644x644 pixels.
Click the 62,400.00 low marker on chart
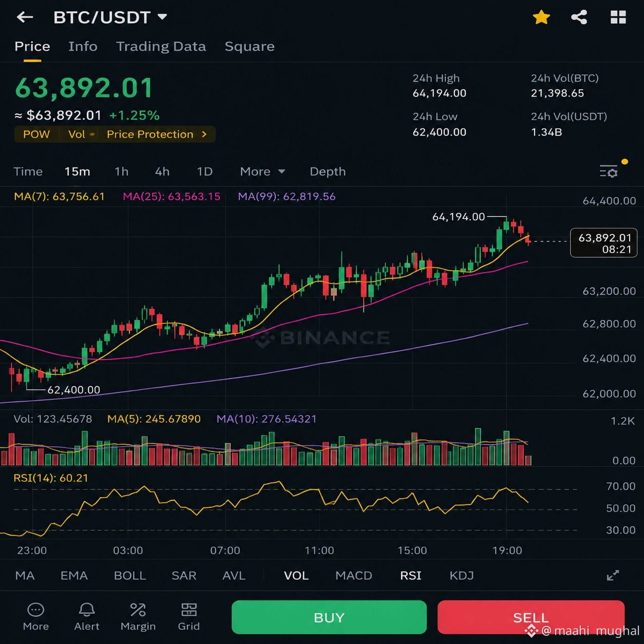tap(73, 390)
